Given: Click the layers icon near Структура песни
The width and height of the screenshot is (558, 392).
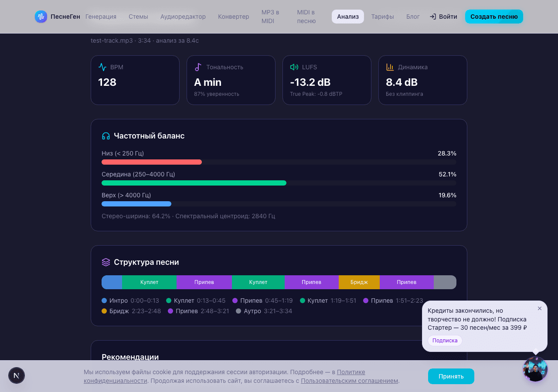Looking at the screenshot, I should [x=106, y=262].
